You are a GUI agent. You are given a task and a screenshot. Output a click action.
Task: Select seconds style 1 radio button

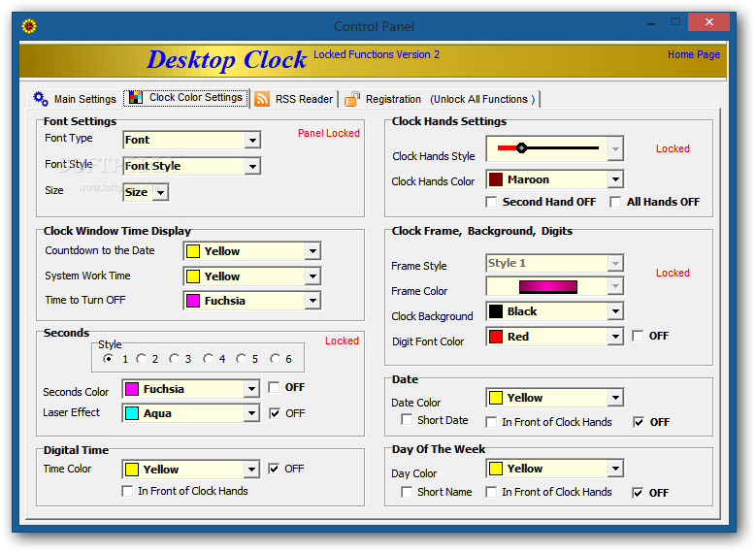tap(109, 359)
